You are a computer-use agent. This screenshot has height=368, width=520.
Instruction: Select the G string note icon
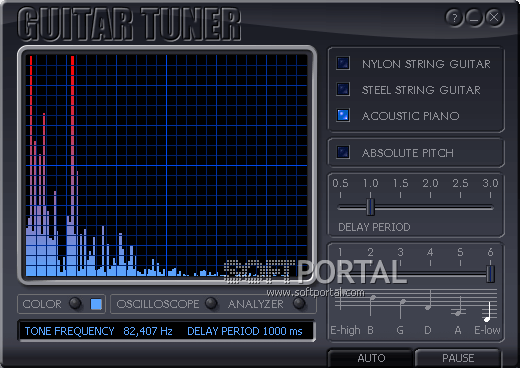click(x=401, y=309)
